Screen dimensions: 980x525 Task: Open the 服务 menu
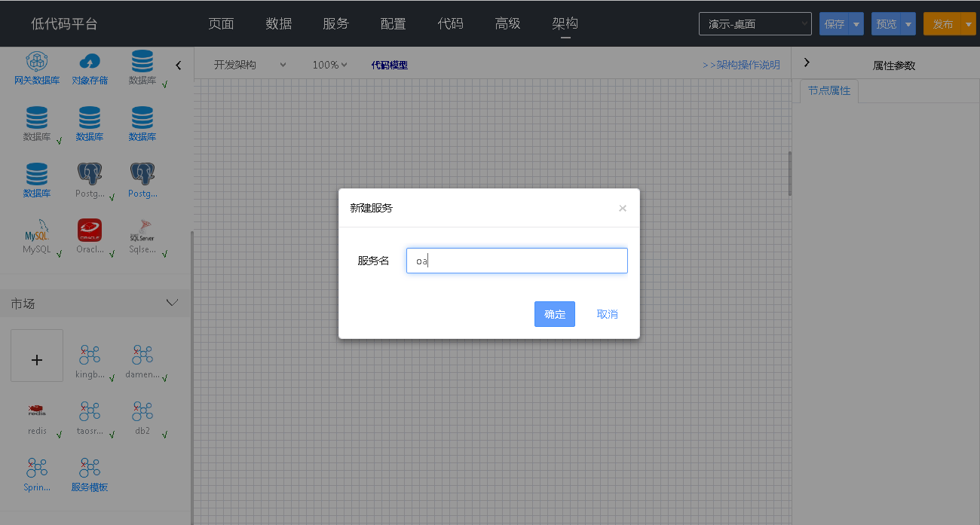pyautogui.click(x=336, y=23)
